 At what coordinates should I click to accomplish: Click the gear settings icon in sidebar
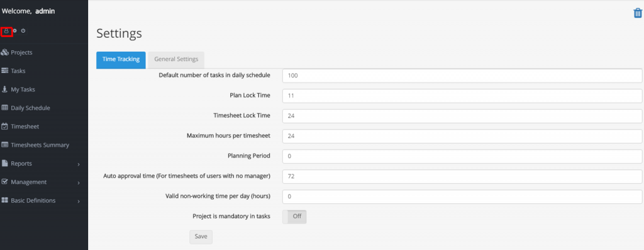[15, 31]
